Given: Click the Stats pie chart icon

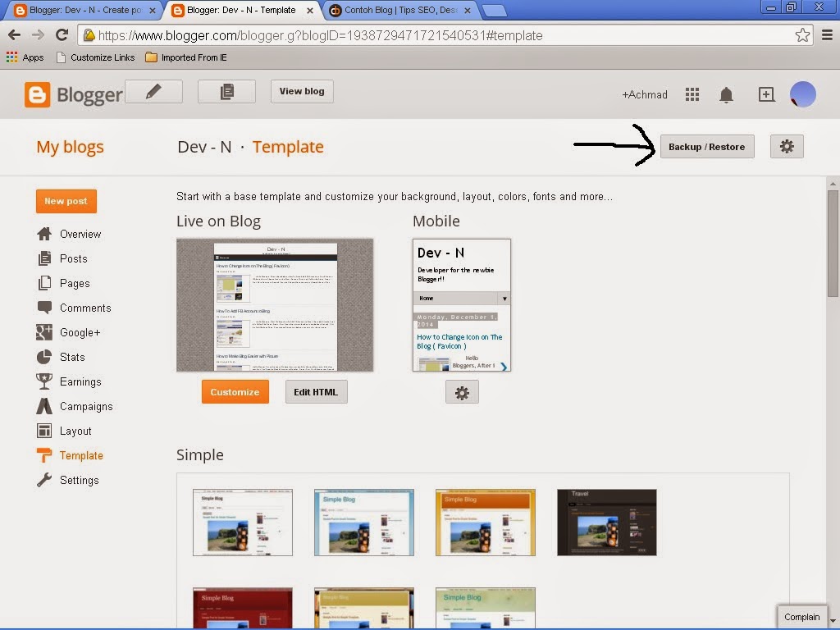Looking at the screenshot, I should 44,357.
